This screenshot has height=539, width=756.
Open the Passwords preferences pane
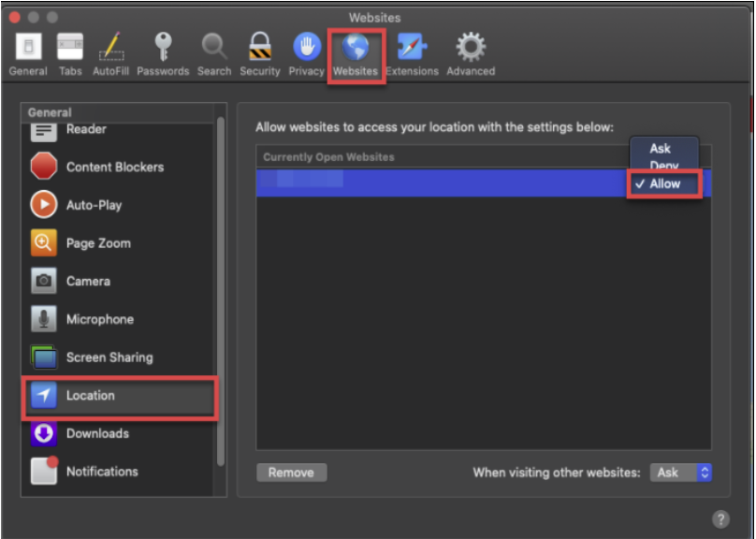point(163,53)
